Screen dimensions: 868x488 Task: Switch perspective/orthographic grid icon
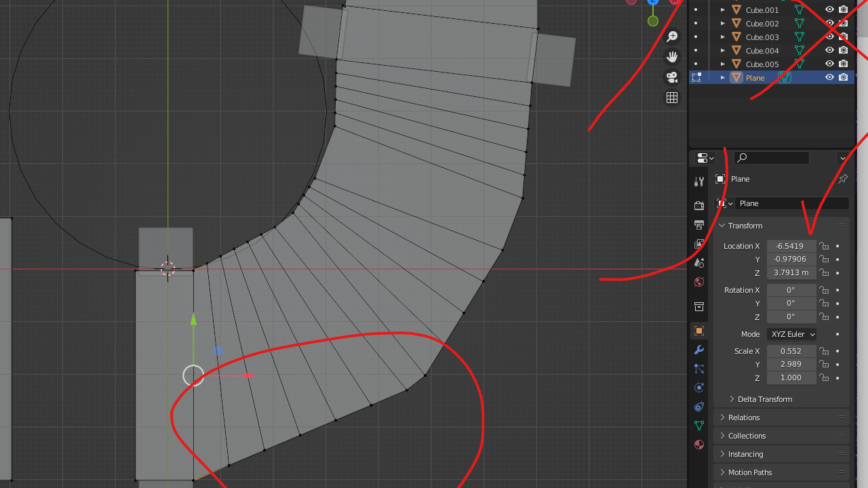pyautogui.click(x=672, y=98)
